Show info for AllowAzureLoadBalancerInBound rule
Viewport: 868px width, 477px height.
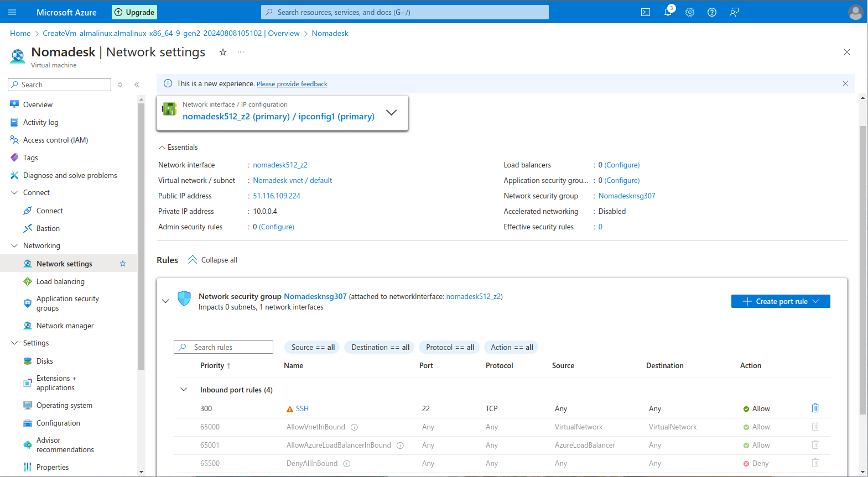pos(400,445)
